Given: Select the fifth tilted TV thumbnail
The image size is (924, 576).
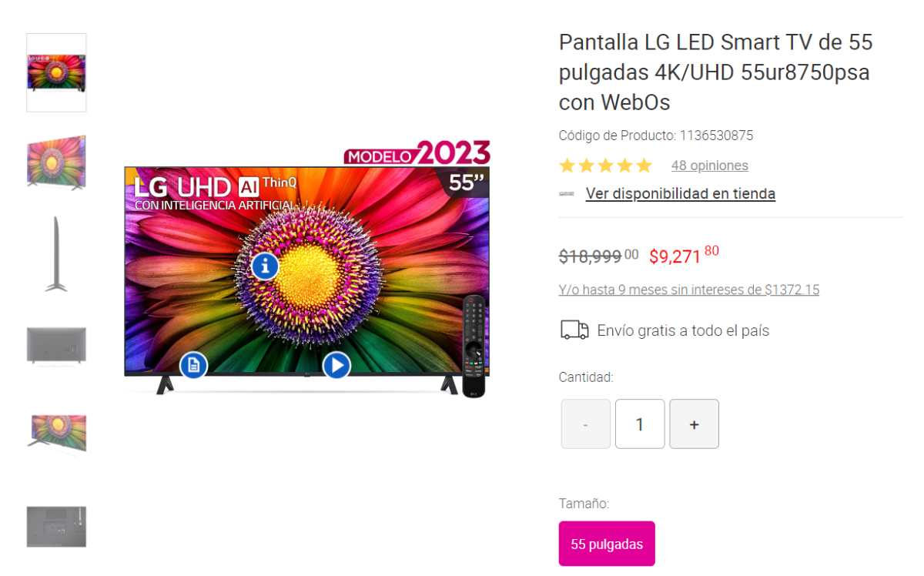Looking at the screenshot, I should tap(56, 434).
